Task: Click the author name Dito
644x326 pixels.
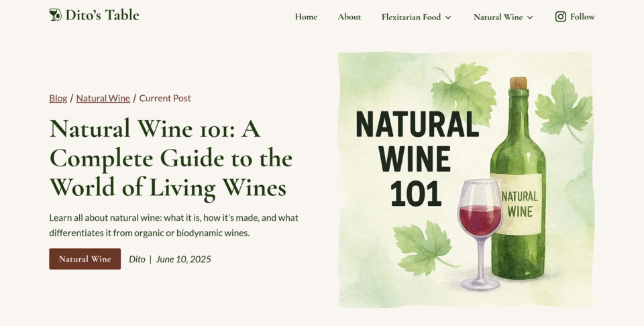Action: [x=137, y=259]
